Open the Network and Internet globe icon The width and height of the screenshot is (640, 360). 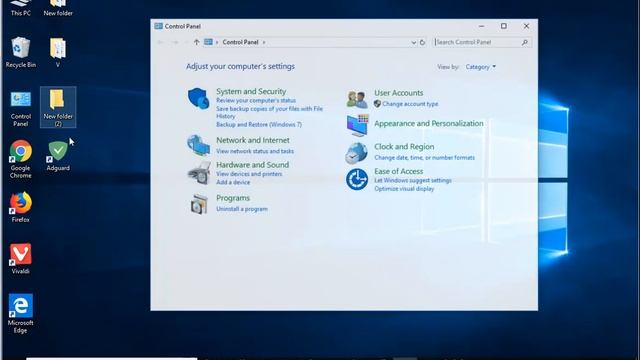pyautogui.click(x=198, y=145)
